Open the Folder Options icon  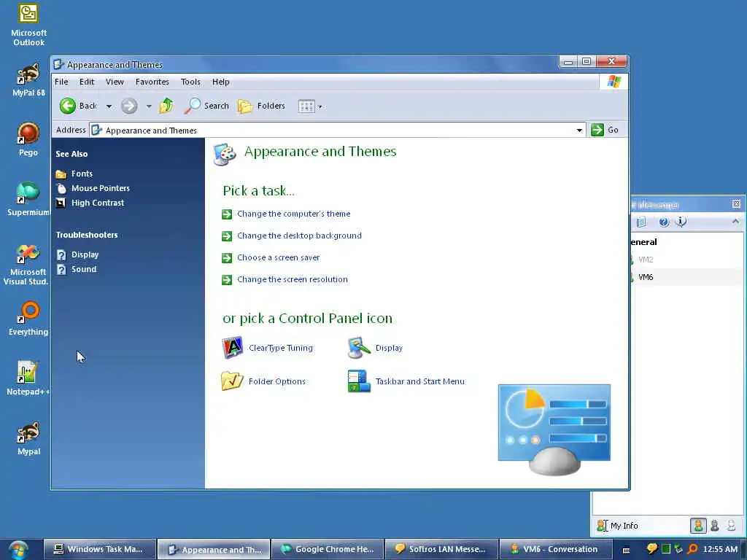263,381
